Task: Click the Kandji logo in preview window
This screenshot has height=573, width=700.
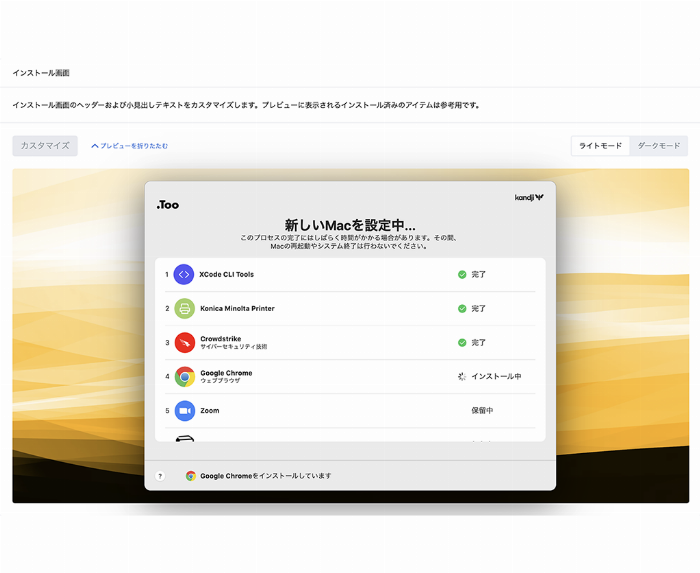Action: 529,198
